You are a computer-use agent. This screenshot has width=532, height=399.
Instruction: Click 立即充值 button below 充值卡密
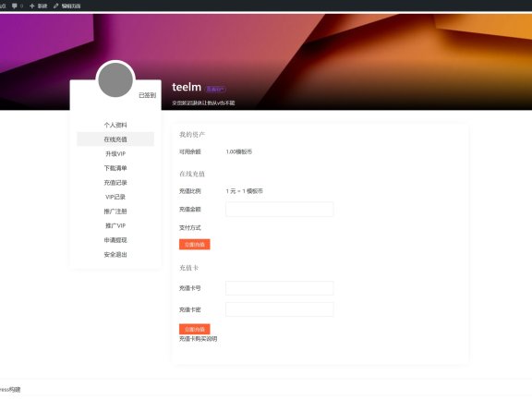coord(194,329)
